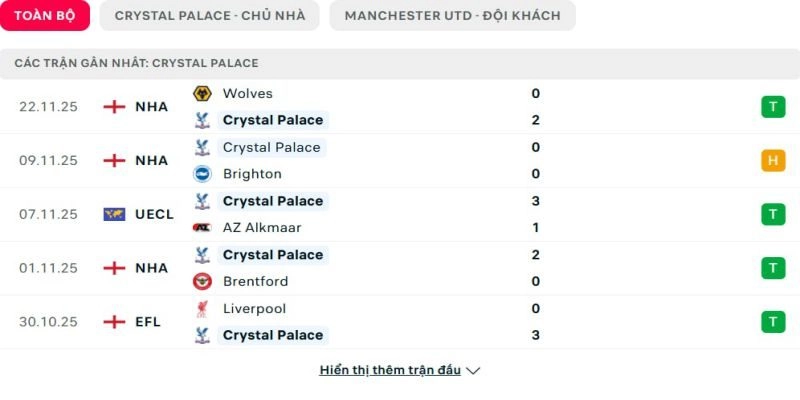
Task: Open the Brentford team name link
Action: coord(255,282)
